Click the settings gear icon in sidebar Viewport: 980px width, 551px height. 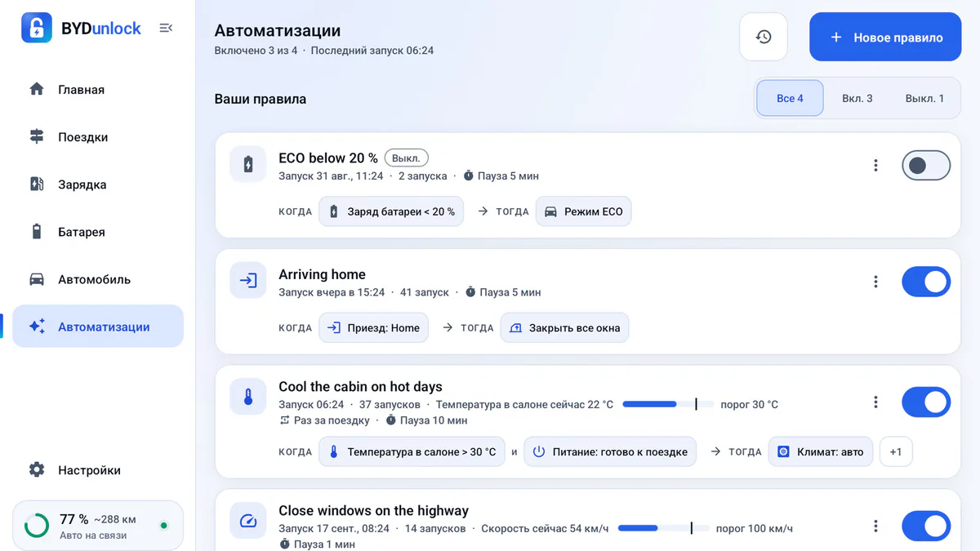pyautogui.click(x=37, y=470)
